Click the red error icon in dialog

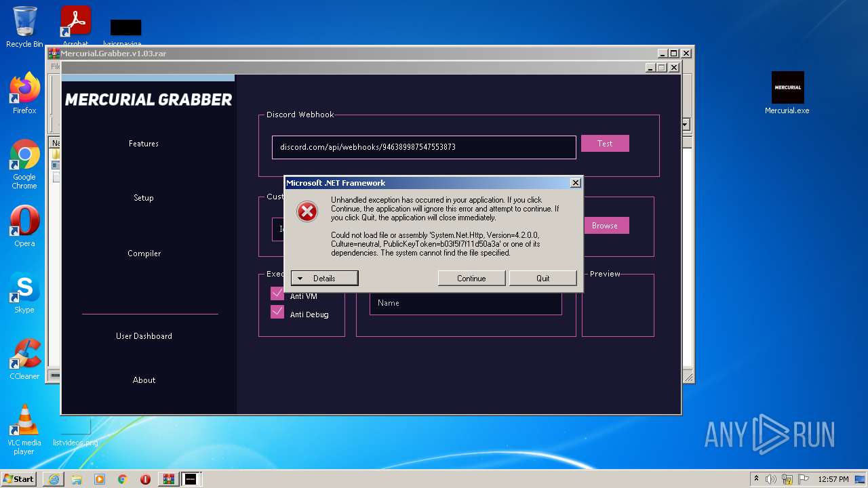click(307, 211)
